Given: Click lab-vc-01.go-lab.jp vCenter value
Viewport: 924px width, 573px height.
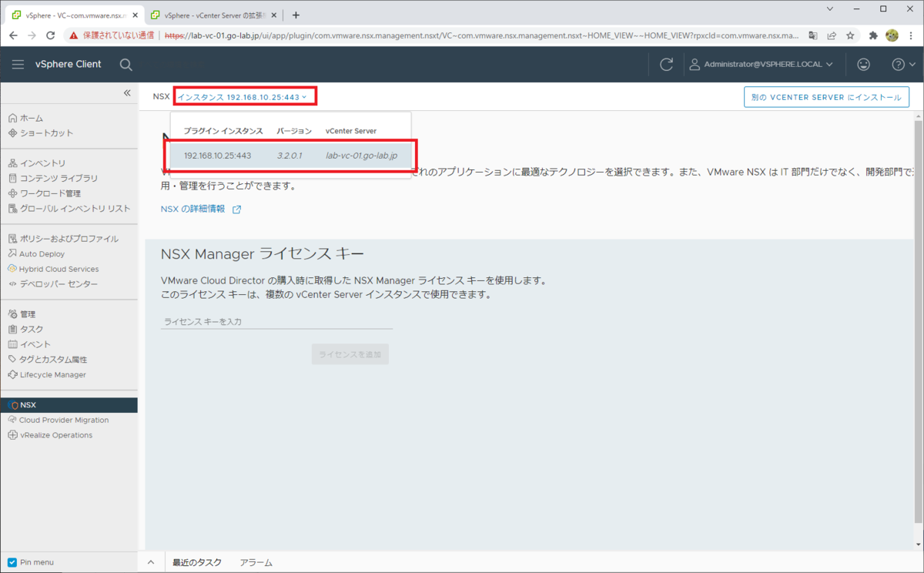Looking at the screenshot, I should point(362,156).
